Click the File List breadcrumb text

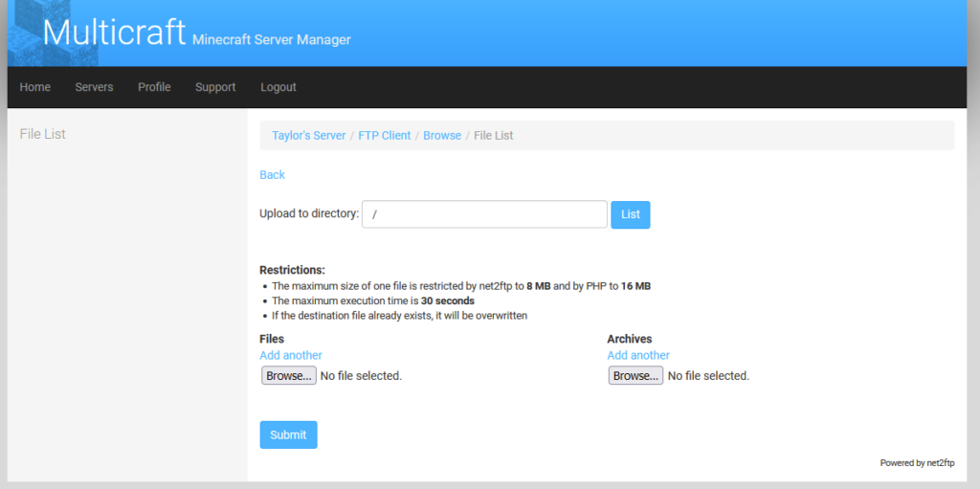pyautogui.click(x=493, y=136)
